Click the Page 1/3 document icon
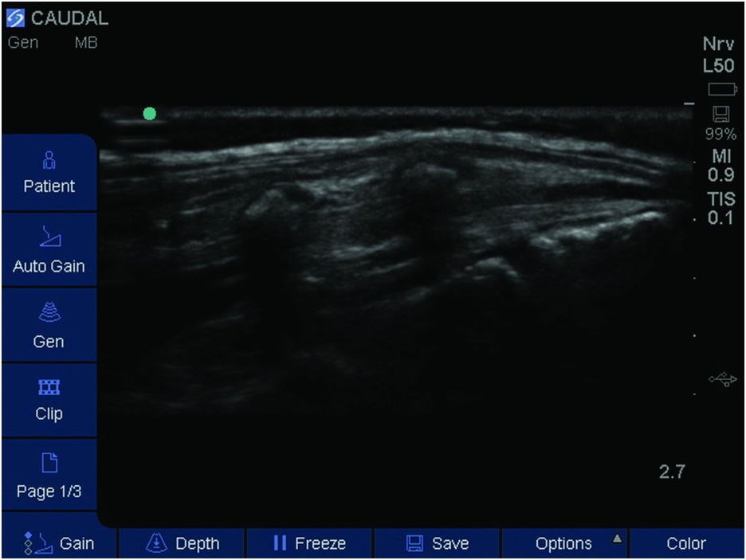Screen dimensions: 746x560 click(49, 463)
